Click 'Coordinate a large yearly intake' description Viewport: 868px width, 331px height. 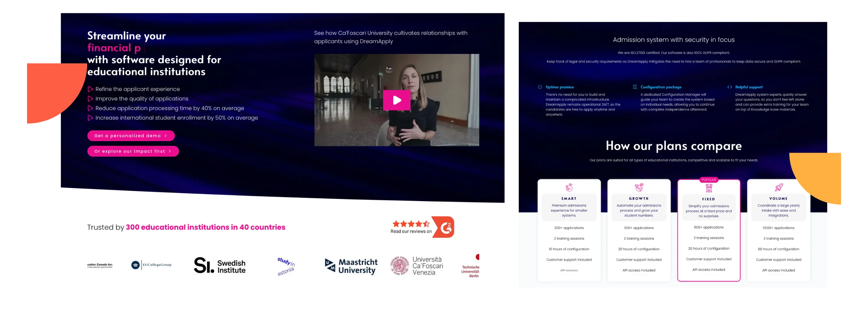pyautogui.click(x=778, y=211)
